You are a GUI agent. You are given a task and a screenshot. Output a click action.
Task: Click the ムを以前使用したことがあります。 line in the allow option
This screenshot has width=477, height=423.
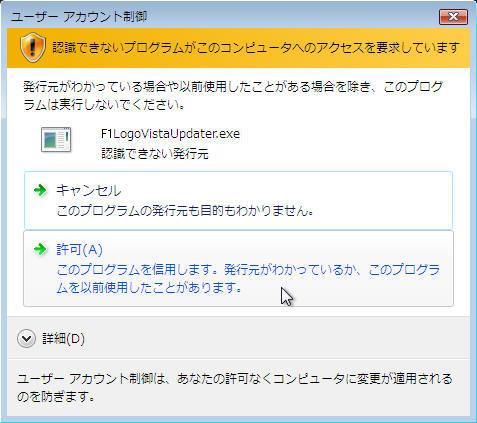click(149, 287)
